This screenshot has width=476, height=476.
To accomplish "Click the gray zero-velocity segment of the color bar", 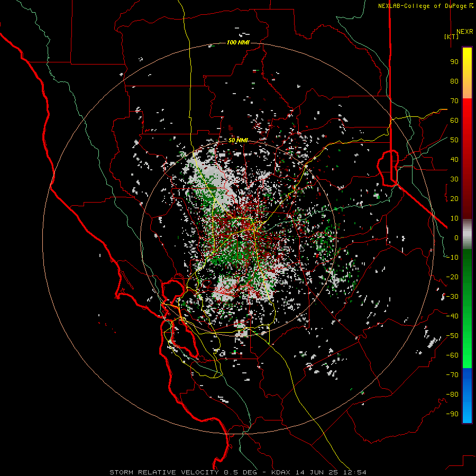I will [467, 235].
